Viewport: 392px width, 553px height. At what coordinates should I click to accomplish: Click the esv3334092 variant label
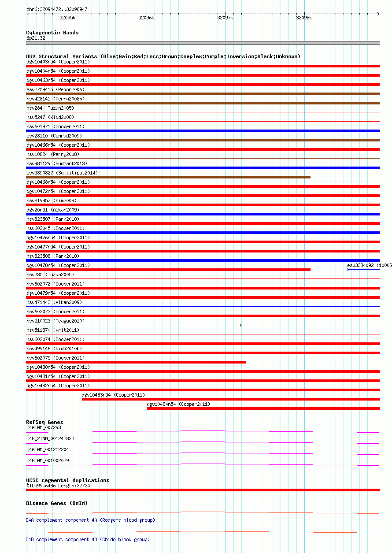click(x=370, y=265)
